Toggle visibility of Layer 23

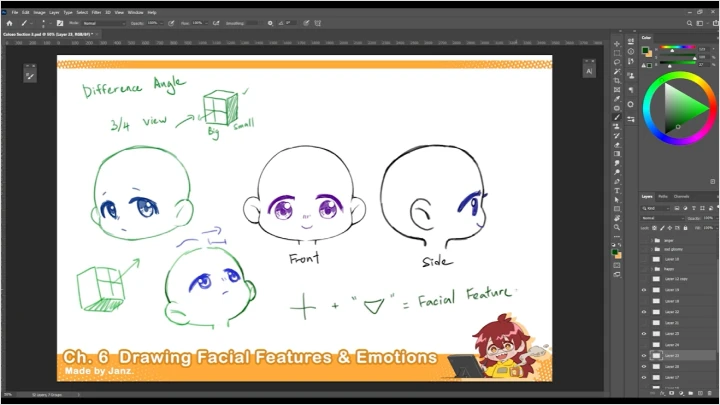(644, 356)
